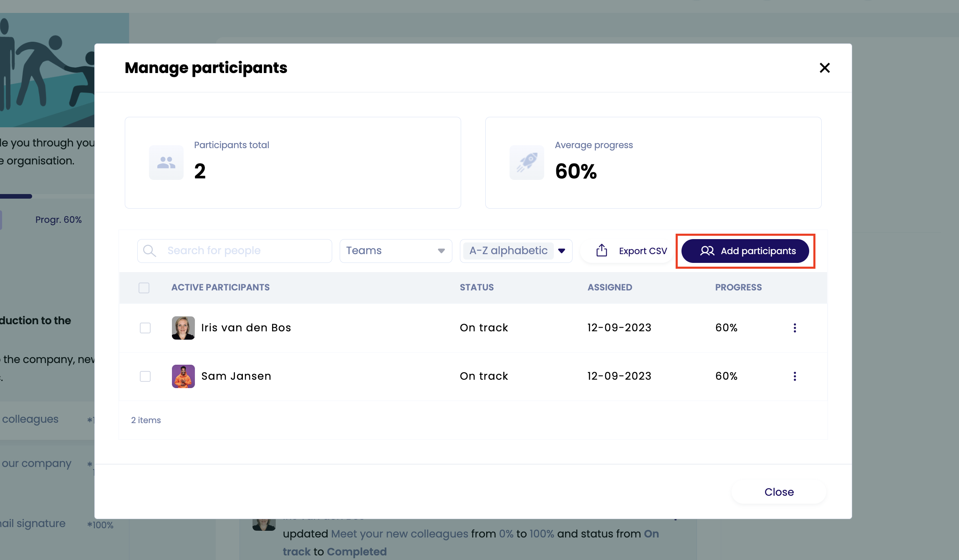
Task: Tick Sam Jansen's row checkbox
Action: (145, 376)
